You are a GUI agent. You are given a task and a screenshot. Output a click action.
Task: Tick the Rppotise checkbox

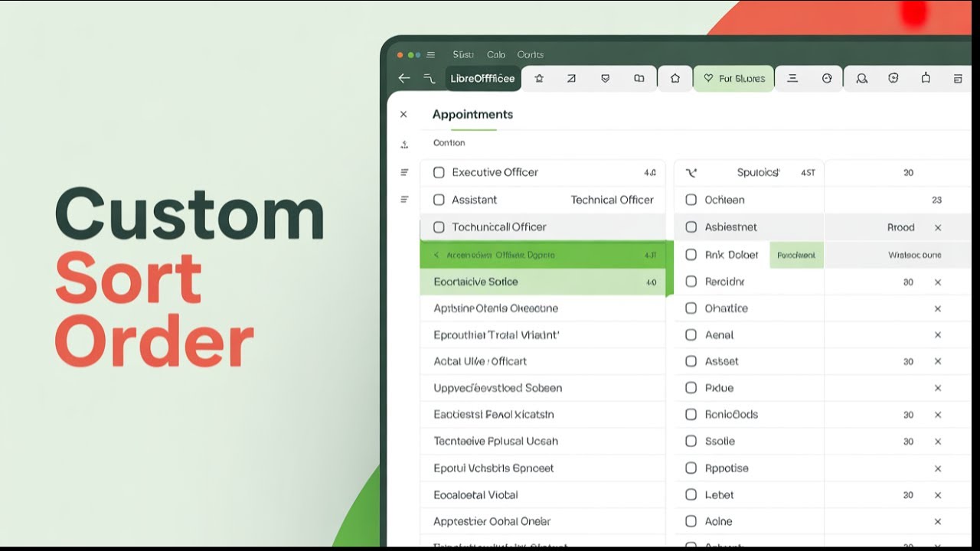(x=691, y=468)
